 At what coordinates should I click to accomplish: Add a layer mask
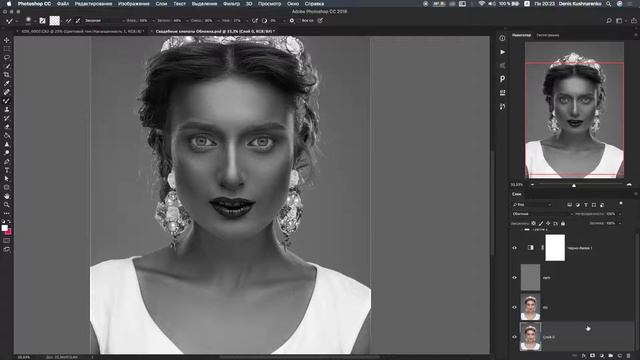(x=593, y=356)
